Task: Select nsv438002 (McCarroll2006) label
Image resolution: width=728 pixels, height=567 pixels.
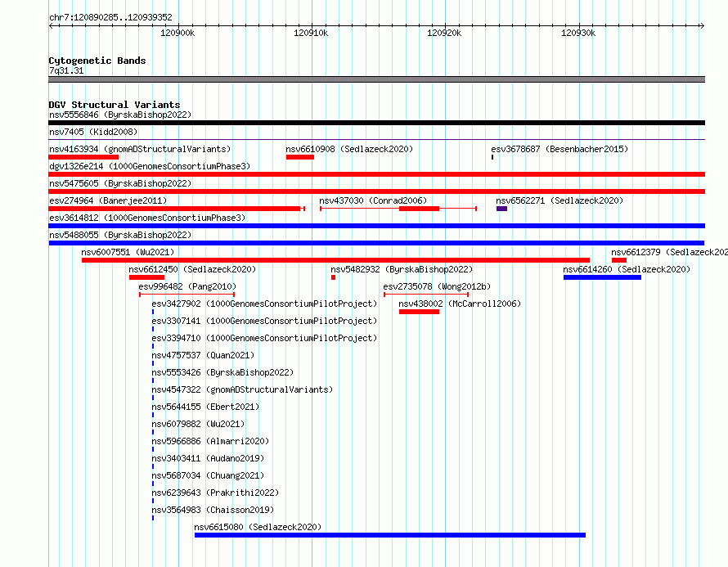Action: [460, 304]
